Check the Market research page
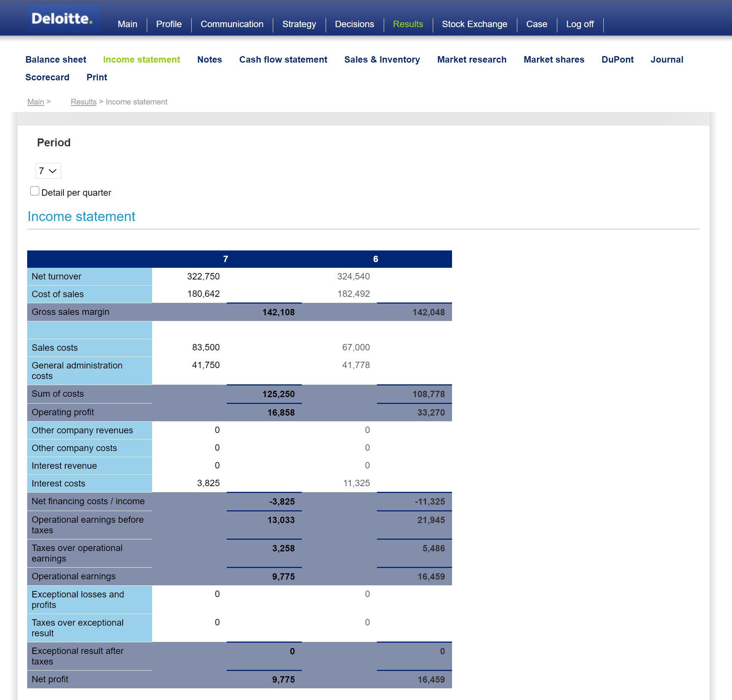Viewport: 732px width, 700px height. pyautogui.click(x=472, y=60)
